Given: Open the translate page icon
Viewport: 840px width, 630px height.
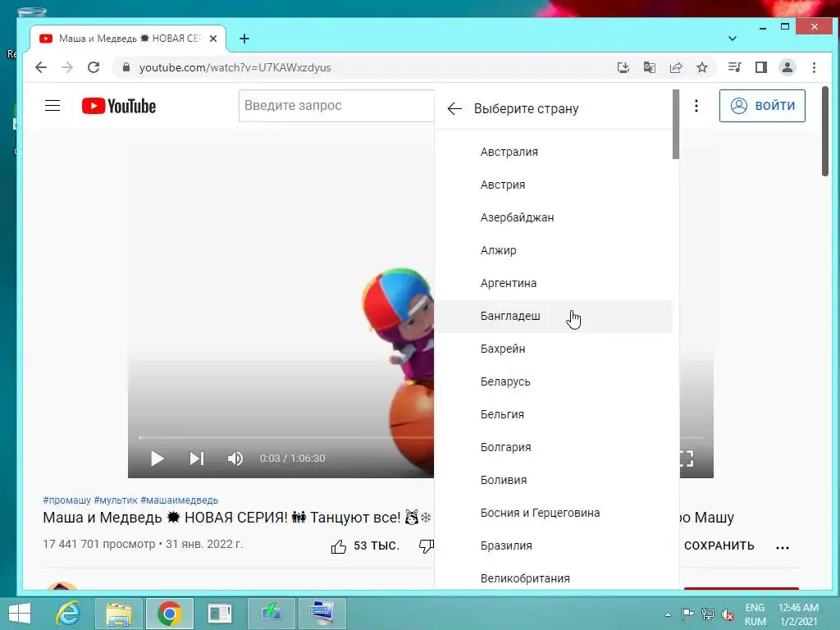Looking at the screenshot, I should [x=650, y=67].
